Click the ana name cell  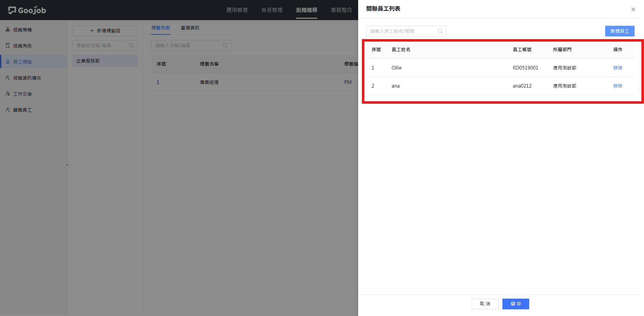point(396,86)
